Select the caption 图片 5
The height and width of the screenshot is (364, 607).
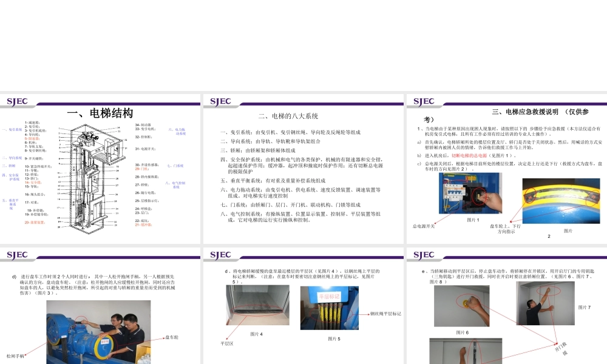(x=334, y=339)
